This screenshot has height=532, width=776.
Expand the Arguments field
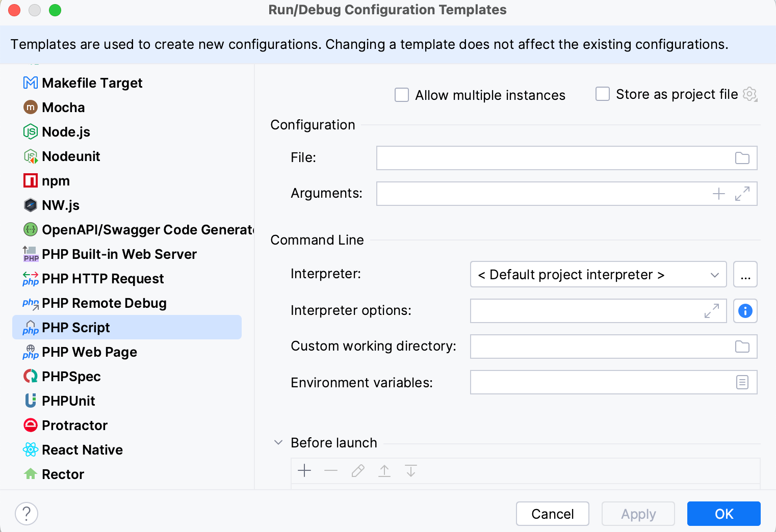[x=742, y=194]
